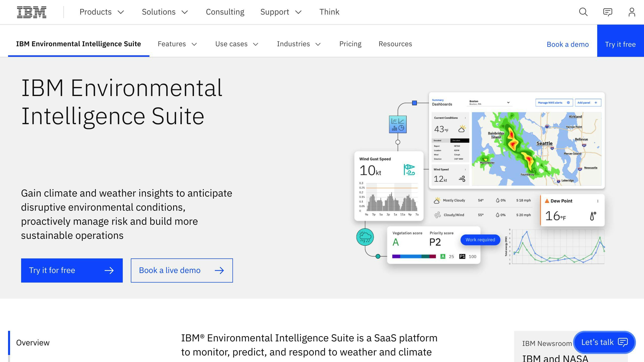Click the Cloudy/Wind weather icon

pos(437,215)
